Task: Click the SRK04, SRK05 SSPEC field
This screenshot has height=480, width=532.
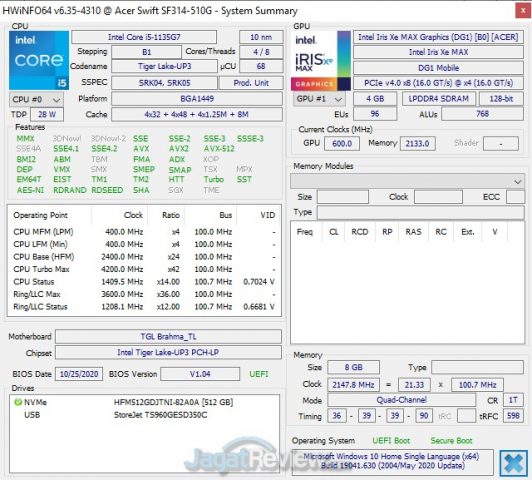Action: [164, 83]
